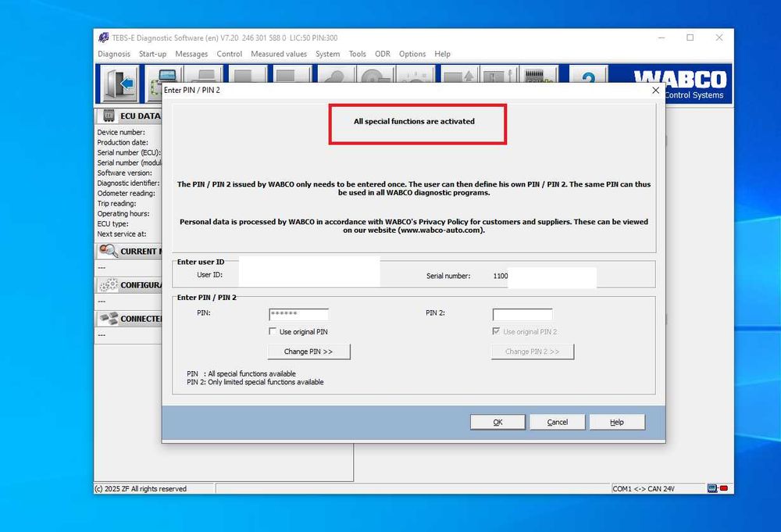
Task: Click the memory chip toolbar icon
Action: [539, 75]
